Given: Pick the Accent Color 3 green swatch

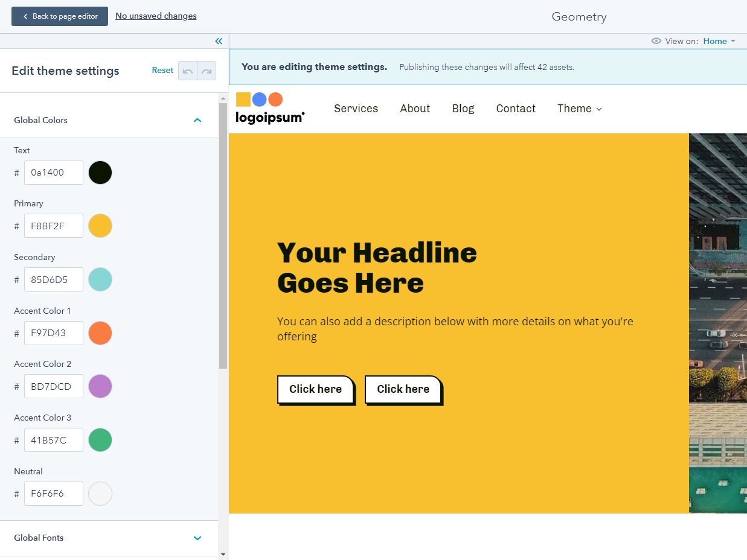Looking at the screenshot, I should click(x=100, y=440).
